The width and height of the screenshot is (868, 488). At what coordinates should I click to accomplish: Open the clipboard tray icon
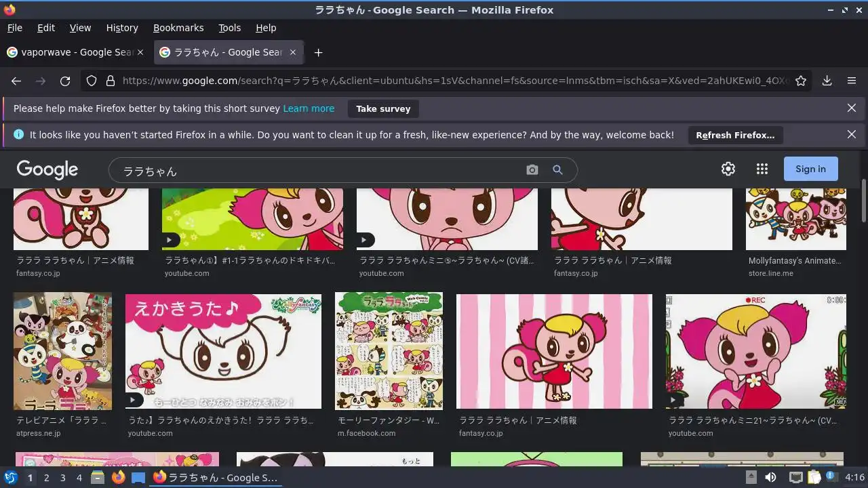(814, 477)
